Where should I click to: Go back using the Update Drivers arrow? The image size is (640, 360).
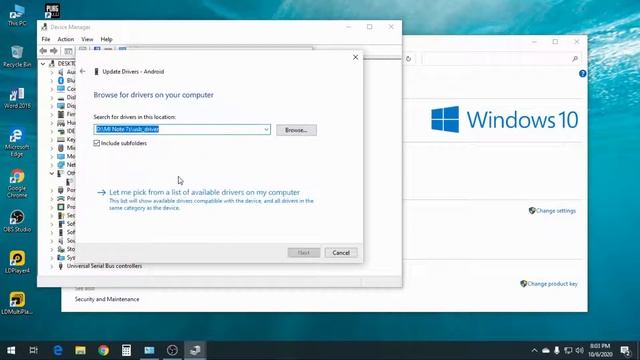click(83, 71)
